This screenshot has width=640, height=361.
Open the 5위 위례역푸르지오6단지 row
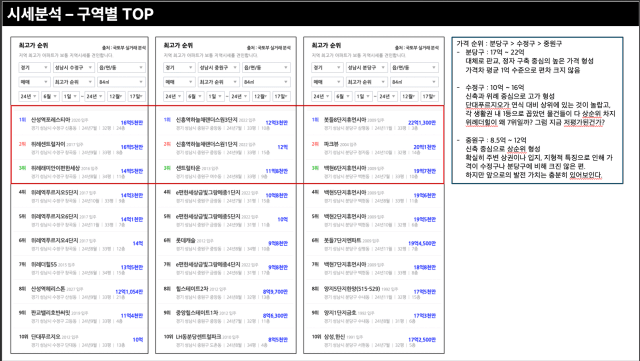pos(80,220)
